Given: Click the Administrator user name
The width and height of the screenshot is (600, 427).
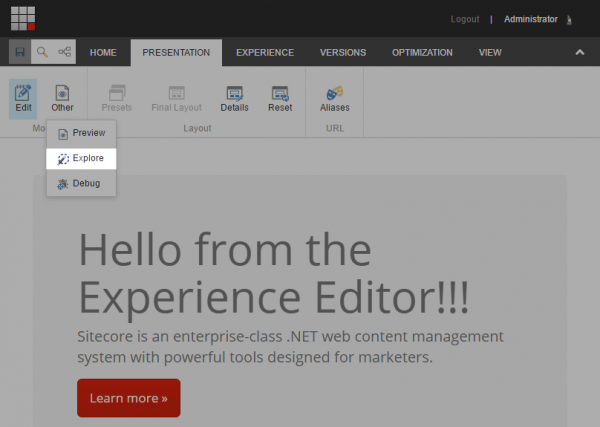Looking at the screenshot, I should point(530,19).
